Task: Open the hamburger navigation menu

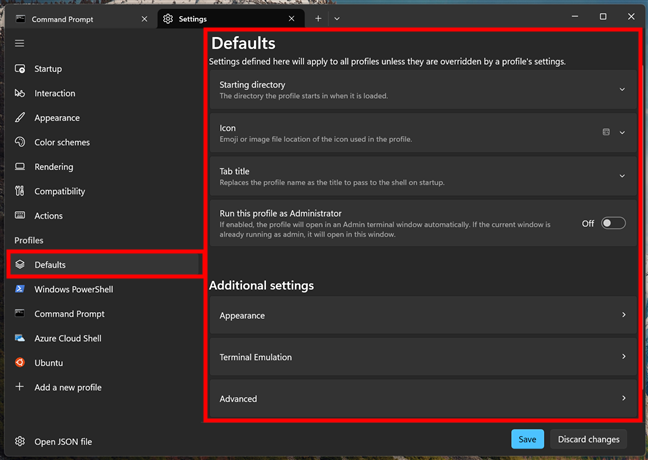Action: (19, 43)
